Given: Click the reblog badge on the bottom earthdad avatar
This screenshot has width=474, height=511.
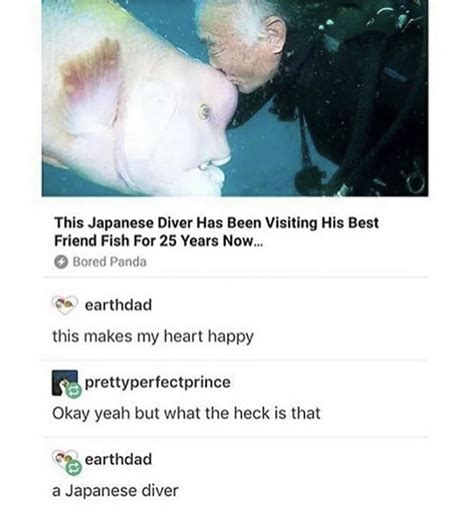Looking at the screenshot, I should pyautogui.click(x=74, y=468).
